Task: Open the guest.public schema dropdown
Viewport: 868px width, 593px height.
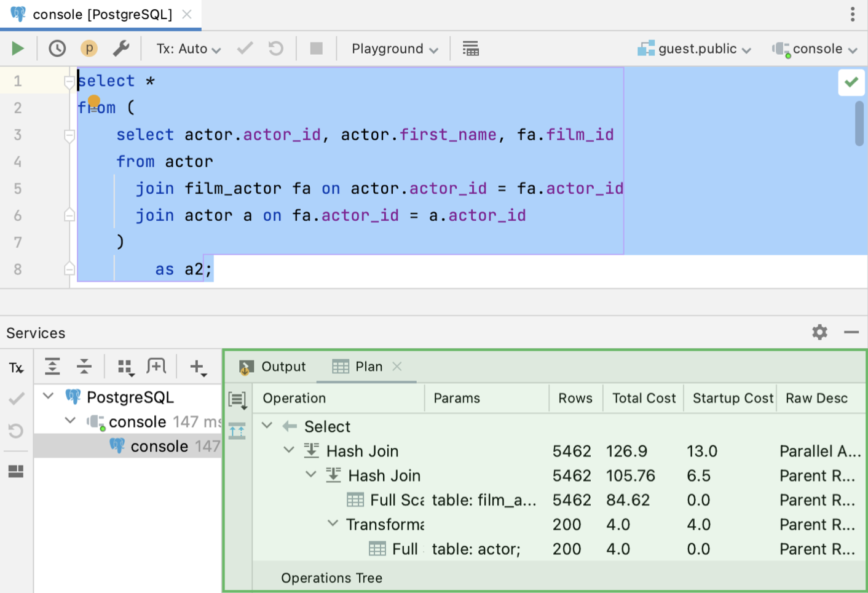Action: point(695,49)
